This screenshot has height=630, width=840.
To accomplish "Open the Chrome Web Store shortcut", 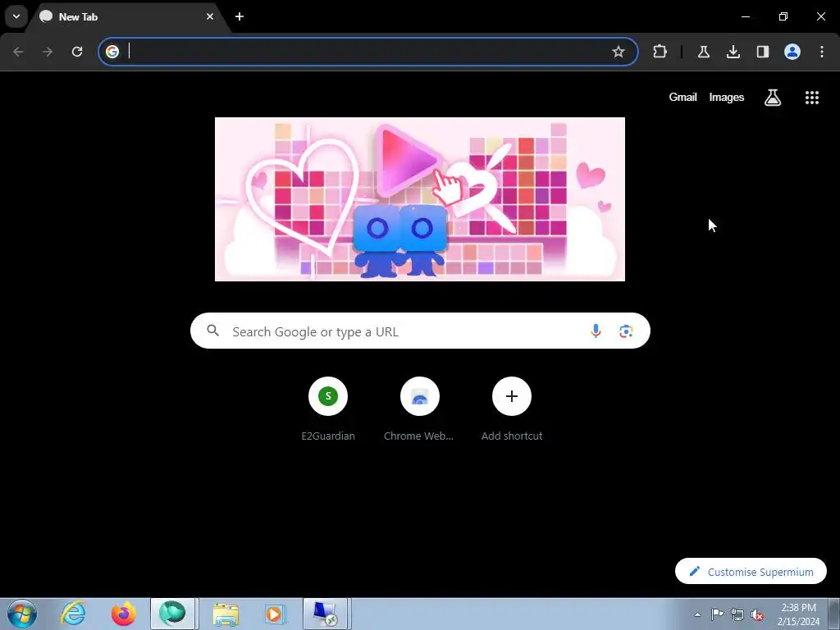I will click(419, 409).
